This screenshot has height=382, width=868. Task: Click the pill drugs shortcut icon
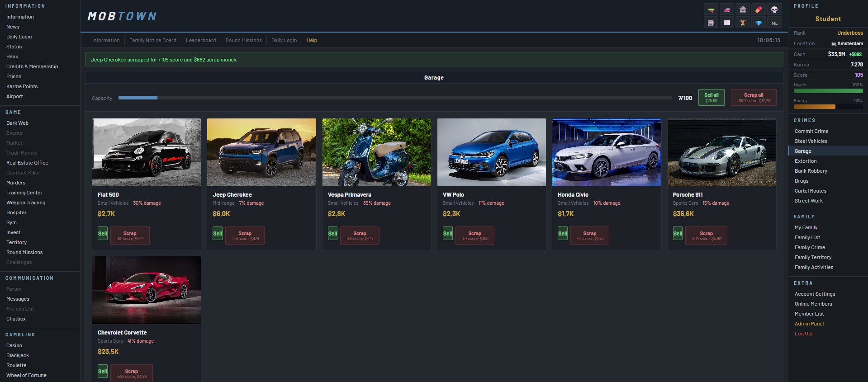click(759, 9)
